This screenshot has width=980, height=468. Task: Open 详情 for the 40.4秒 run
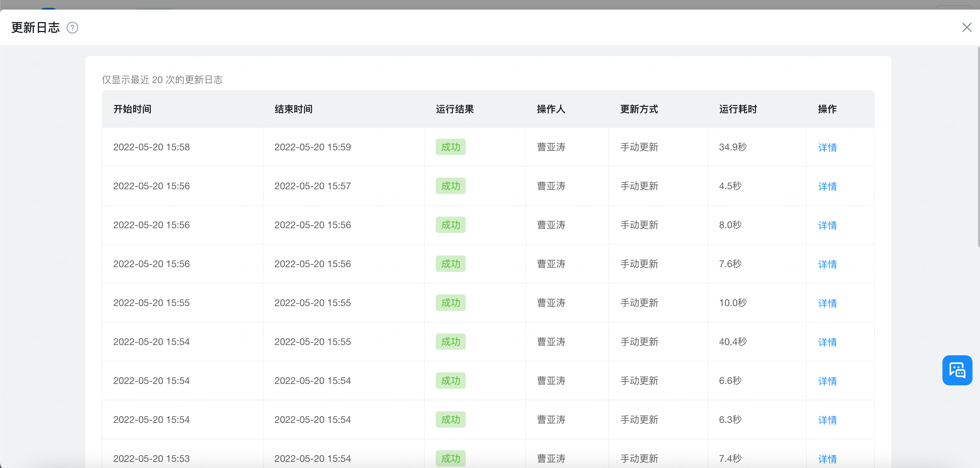click(827, 342)
